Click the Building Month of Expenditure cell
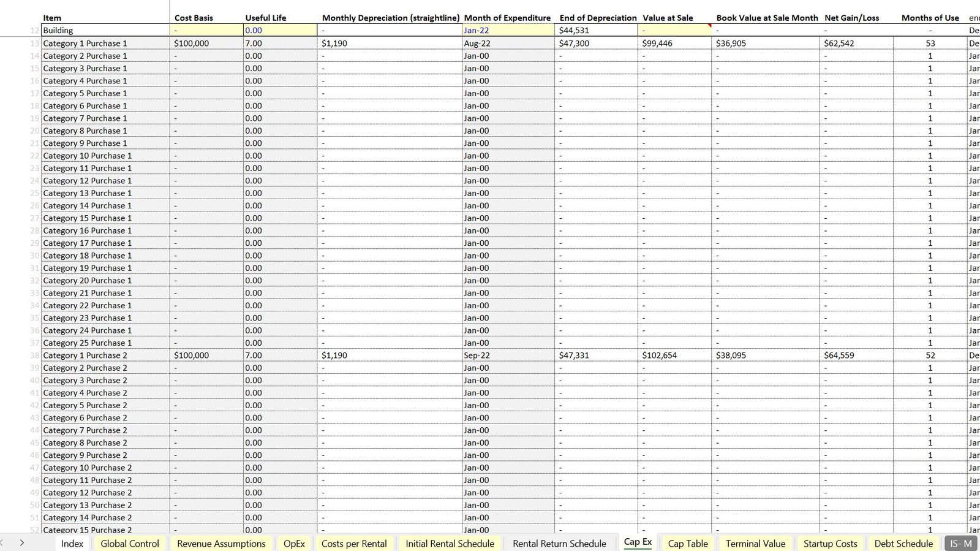Screen dimensions: 980x551 click(508, 30)
